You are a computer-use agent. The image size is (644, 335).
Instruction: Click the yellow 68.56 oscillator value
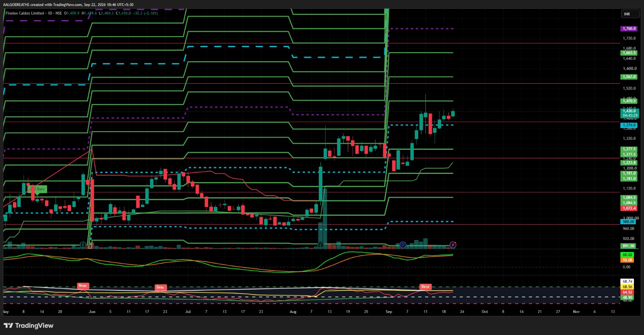point(627,287)
